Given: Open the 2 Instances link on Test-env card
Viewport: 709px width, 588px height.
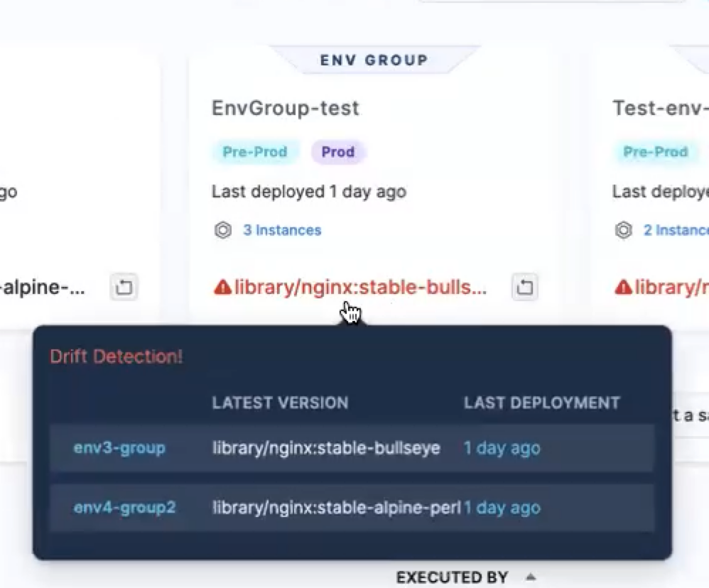Looking at the screenshot, I should (x=676, y=230).
